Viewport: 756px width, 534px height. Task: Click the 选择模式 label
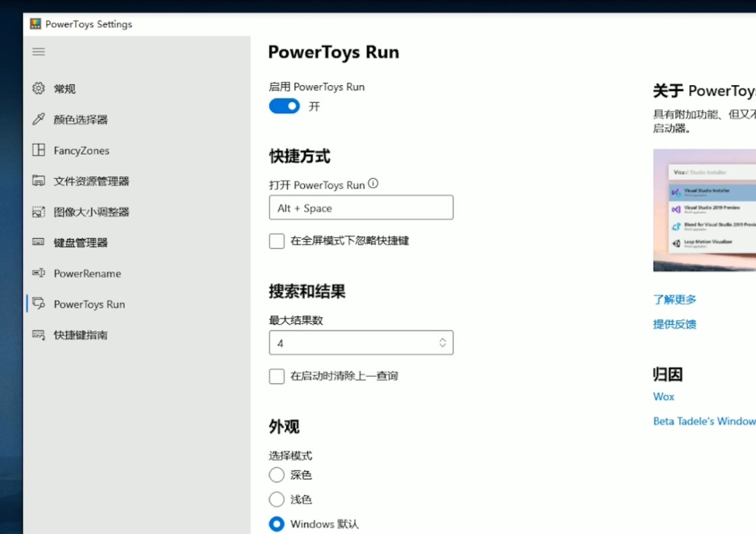pyautogui.click(x=291, y=456)
